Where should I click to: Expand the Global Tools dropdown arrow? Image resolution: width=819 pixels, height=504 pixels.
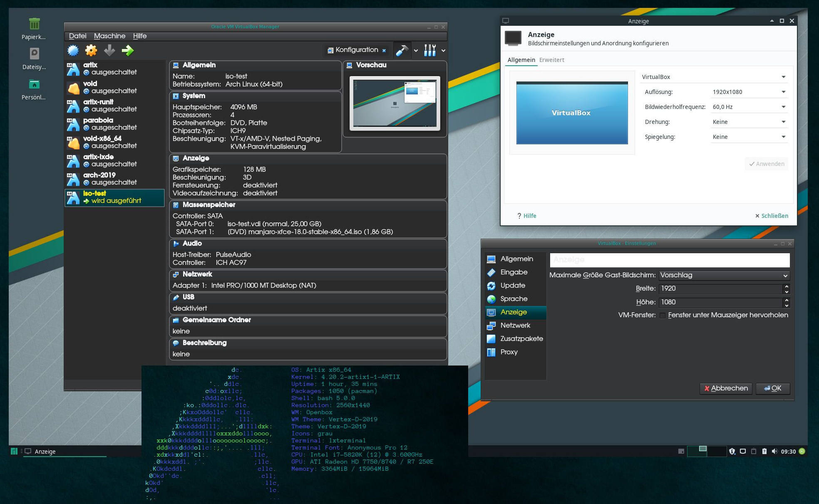pos(443,51)
